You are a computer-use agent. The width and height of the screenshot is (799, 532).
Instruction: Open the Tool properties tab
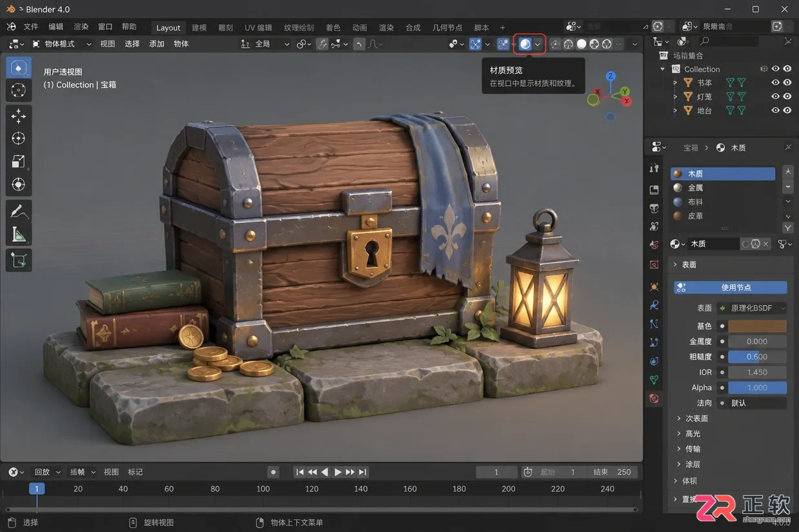[x=654, y=168]
